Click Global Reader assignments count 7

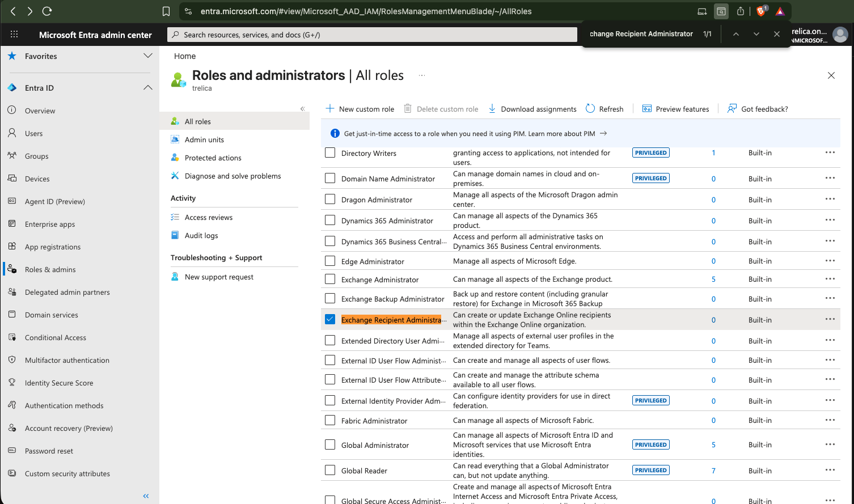(x=713, y=471)
